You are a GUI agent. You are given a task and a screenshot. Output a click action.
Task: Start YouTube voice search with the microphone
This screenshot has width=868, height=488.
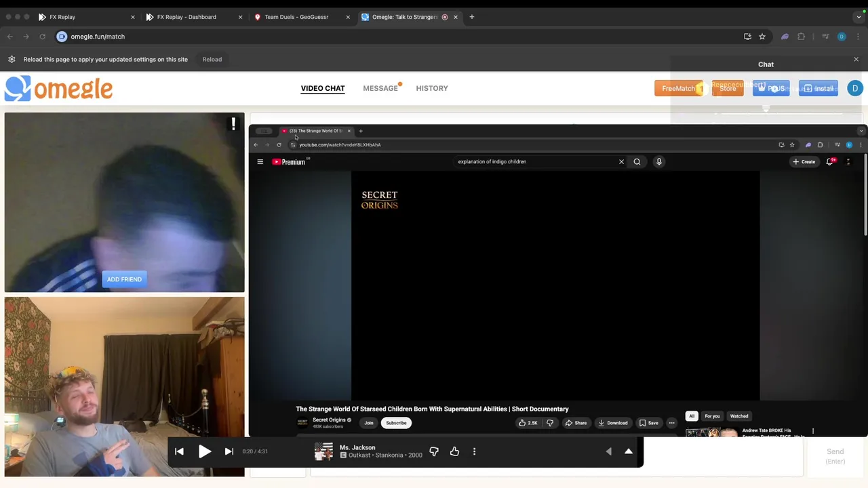click(x=658, y=161)
